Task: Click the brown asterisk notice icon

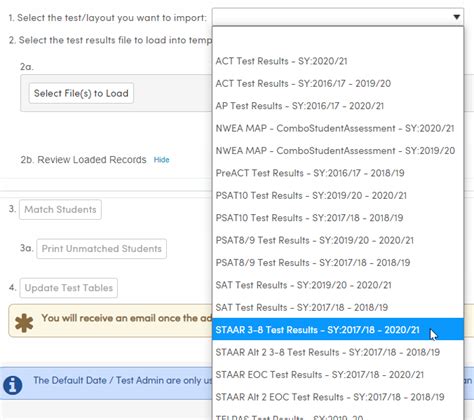Action: tap(24, 323)
